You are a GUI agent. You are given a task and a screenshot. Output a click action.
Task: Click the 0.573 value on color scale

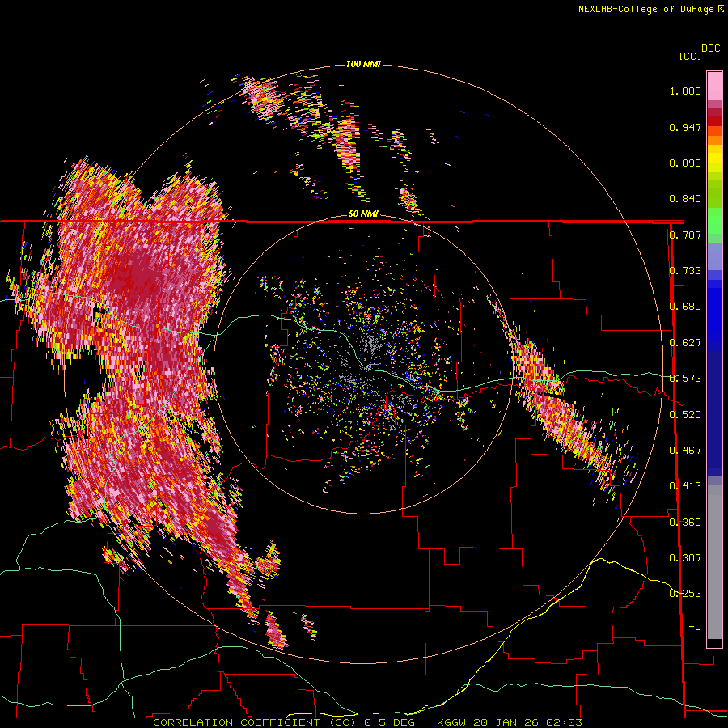pyautogui.click(x=685, y=379)
